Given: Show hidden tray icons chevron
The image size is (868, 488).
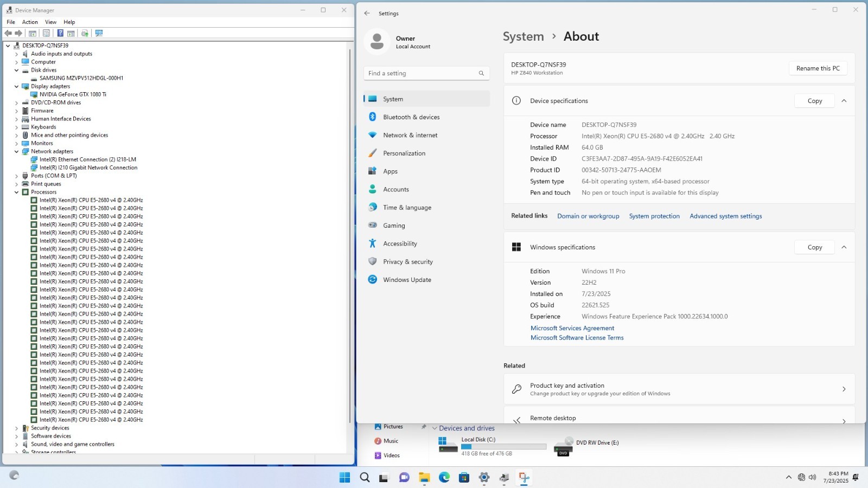Looking at the screenshot, I should [x=788, y=477].
